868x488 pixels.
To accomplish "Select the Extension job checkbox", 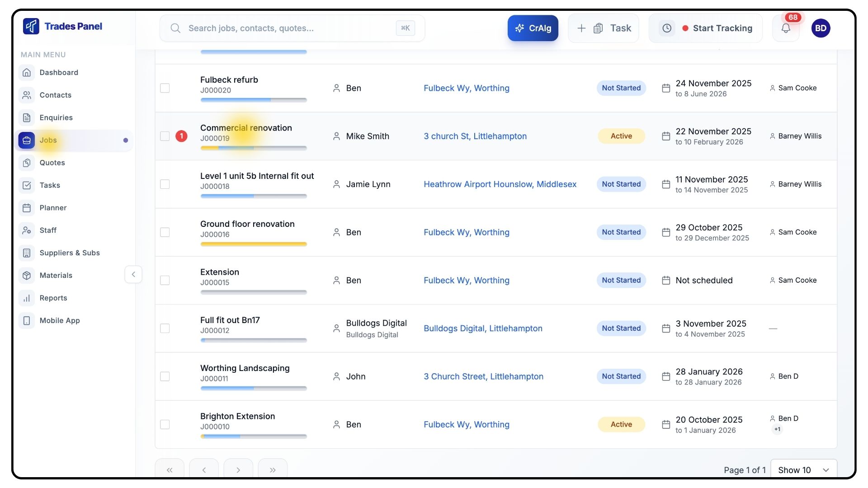I will pos(165,281).
